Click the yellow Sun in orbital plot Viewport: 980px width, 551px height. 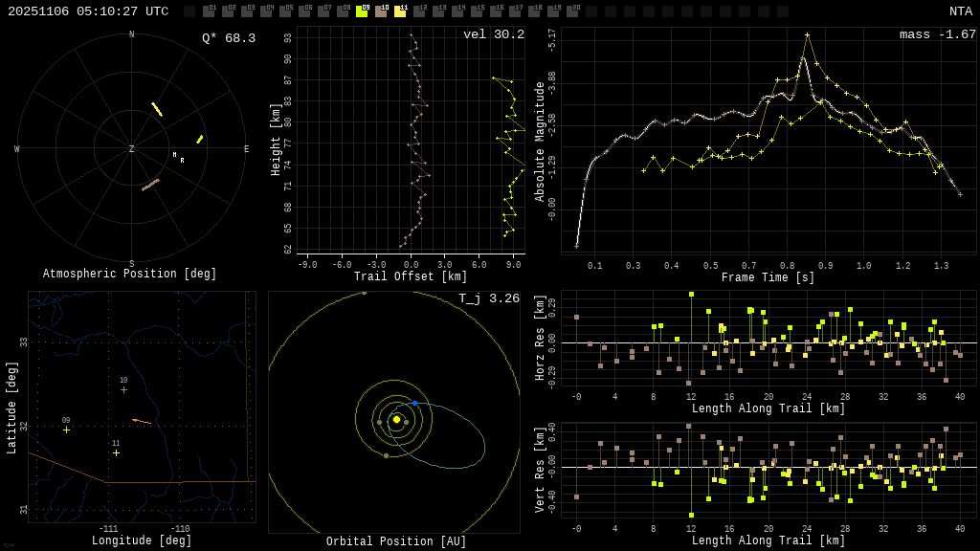[x=396, y=419]
